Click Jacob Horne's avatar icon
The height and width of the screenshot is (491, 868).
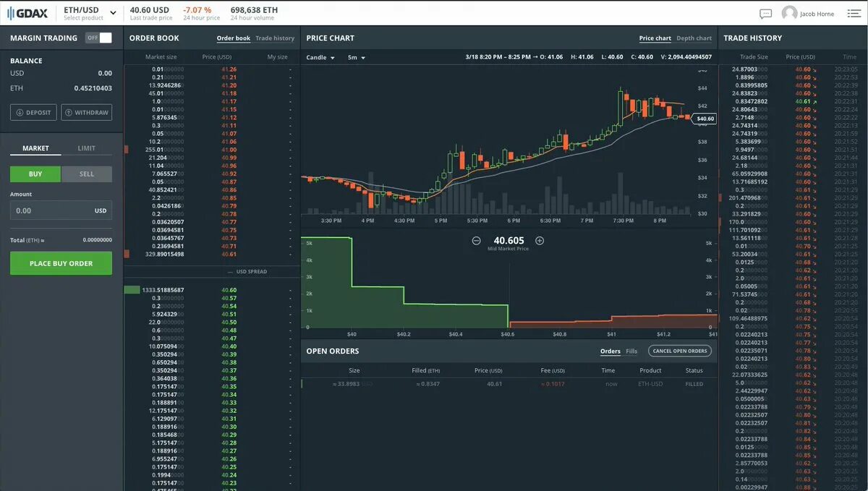[x=788, y=13]
